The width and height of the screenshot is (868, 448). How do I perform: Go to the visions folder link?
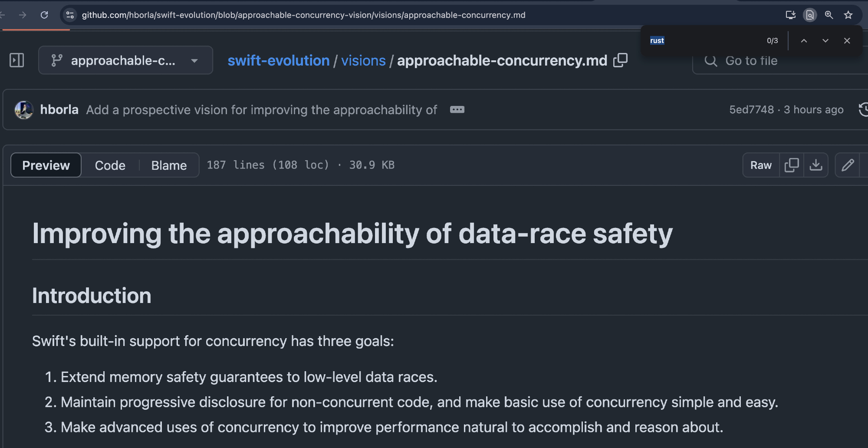click(363, 60)
